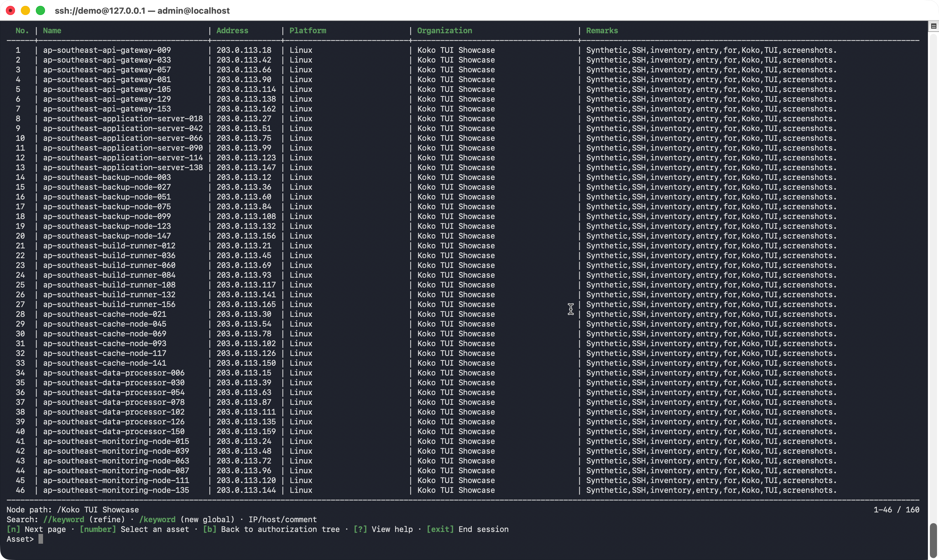The width and height of the screenshot is (939, 560).
Task: Click Koko TUI Showcase in row 20
Action: (x=456, y=236)
